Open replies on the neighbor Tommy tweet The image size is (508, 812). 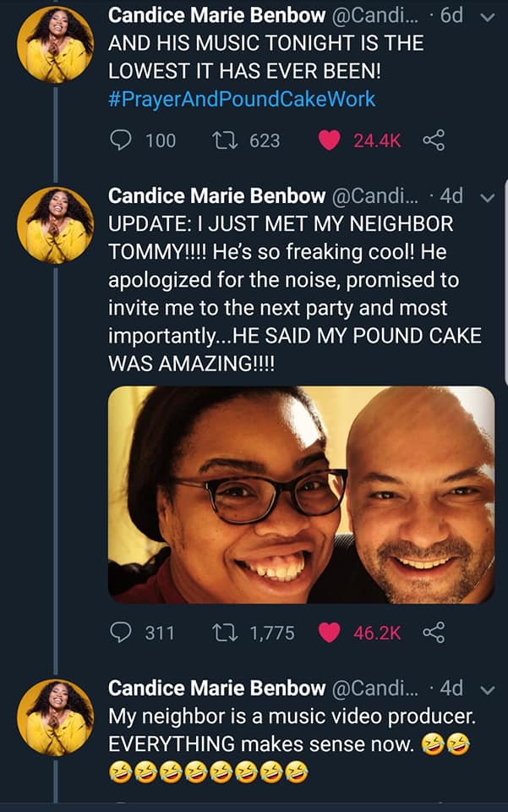point(122,632)
